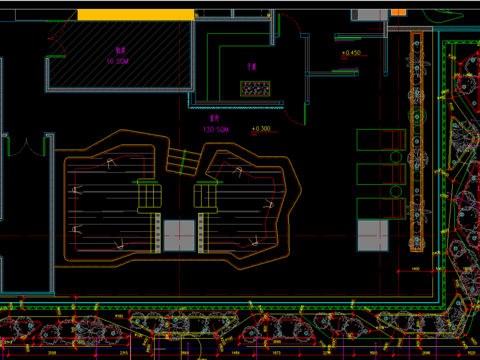The height and width of the screenshot is (360, 480).
Task: Click the +0.300 elevation label
Action: point(261,129)
